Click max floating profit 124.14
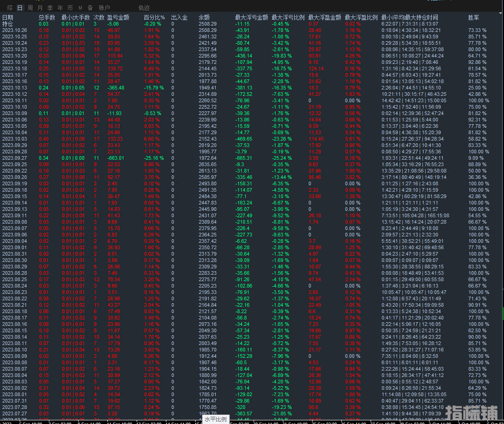 click(316, 68)
